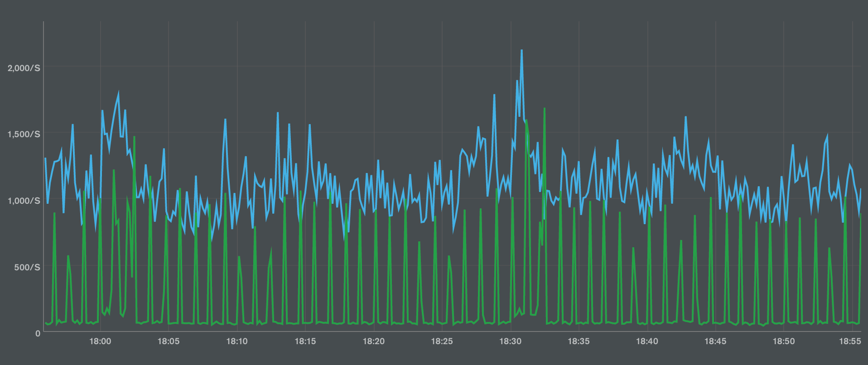This screenshot has height=365, width=868.
Task: Click the 18:20 time axis label
Action: 374,341
